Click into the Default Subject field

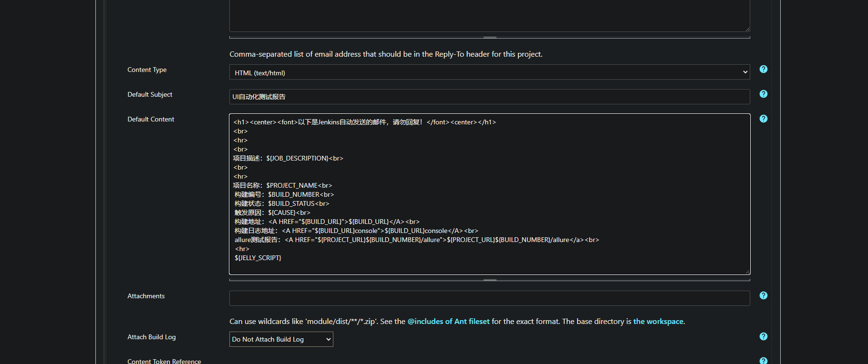489,97
